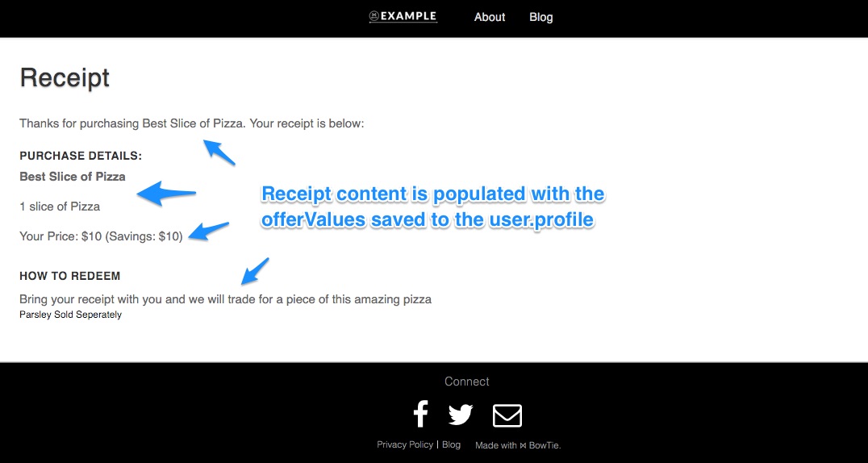Click the Made with BowTie link
Screen dimensions: 868x463
coord(518,445)
